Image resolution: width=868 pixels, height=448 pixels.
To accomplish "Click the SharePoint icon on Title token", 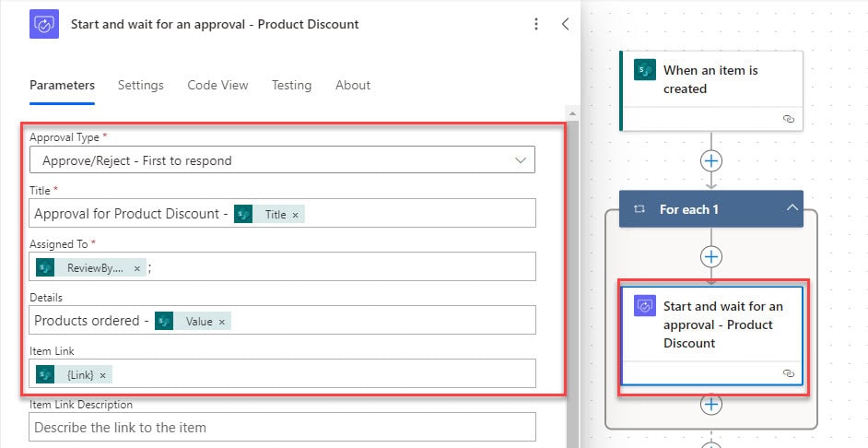I will (243, 214).
